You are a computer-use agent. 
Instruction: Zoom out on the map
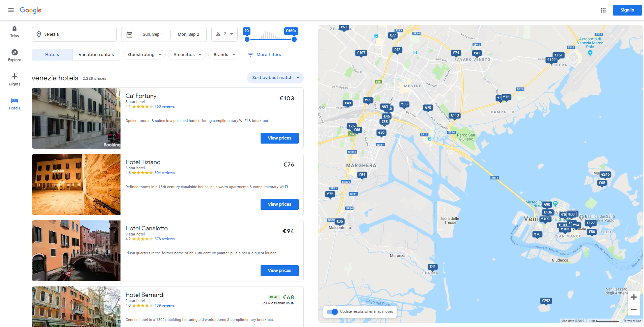point(634,309)
